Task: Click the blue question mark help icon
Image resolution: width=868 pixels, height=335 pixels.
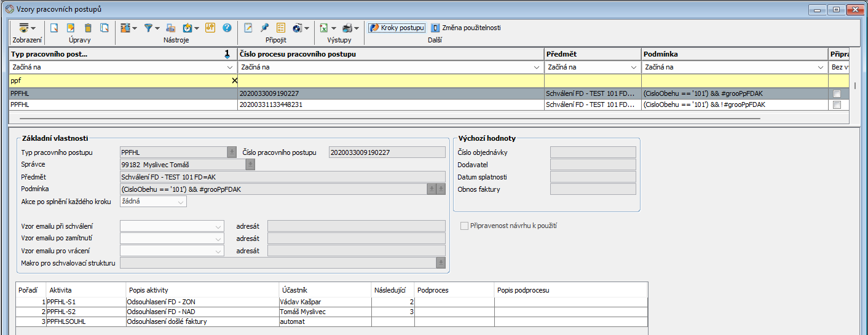Action: click(x=227, y=28)
